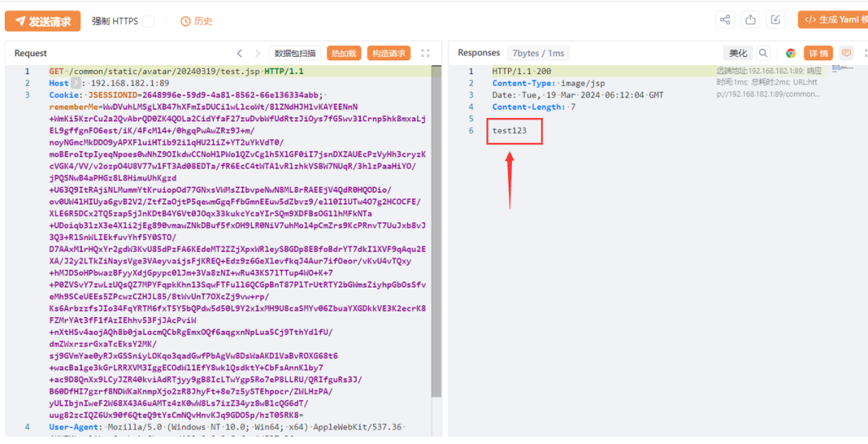Click the comment bubble icon in Responses
The width and height of the screenshot is (868, 444).
pyautogui.click(x=846, y=53)
